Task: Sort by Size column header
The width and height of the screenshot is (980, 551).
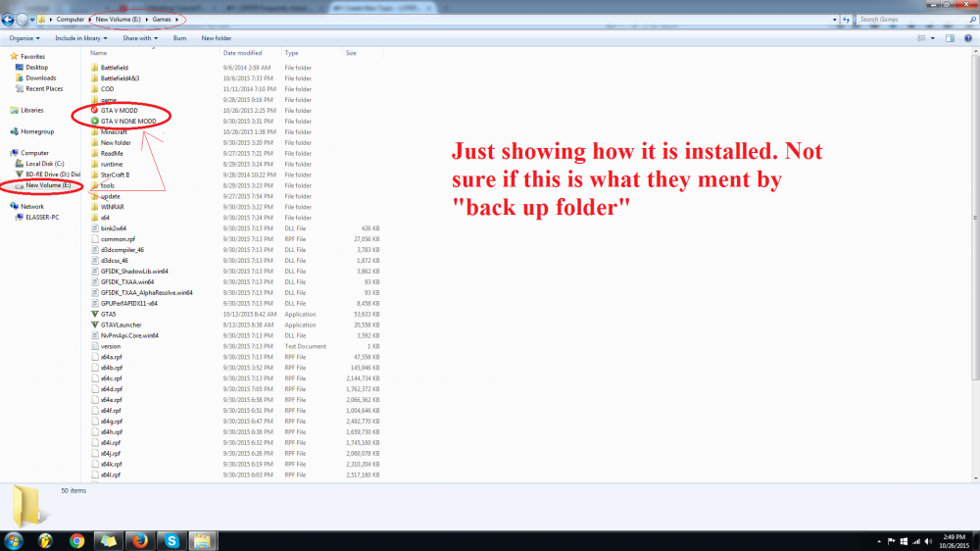Action: pyautogui.click(x=351, y=53)
